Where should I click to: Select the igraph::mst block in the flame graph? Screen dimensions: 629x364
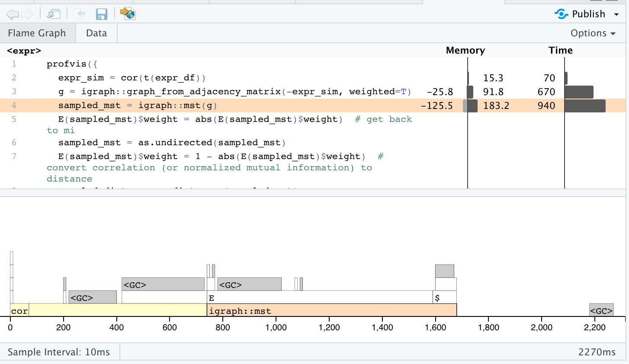331,310
